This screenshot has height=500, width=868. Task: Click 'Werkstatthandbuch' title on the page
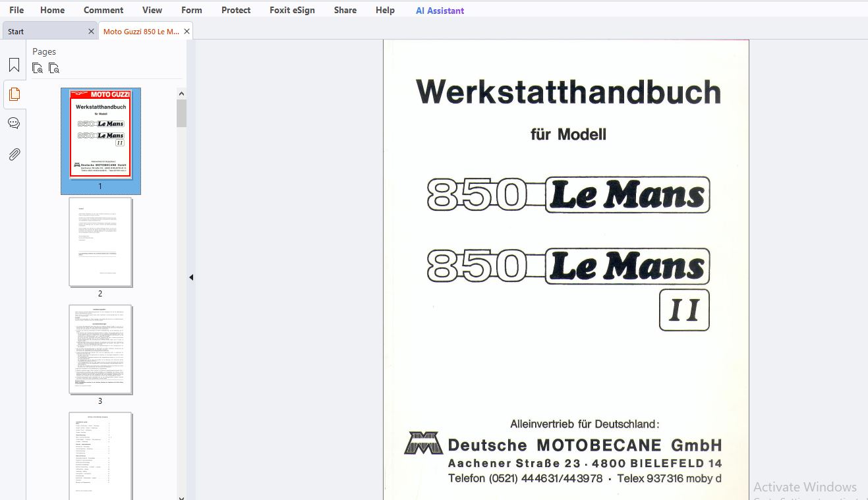(568, 92)
